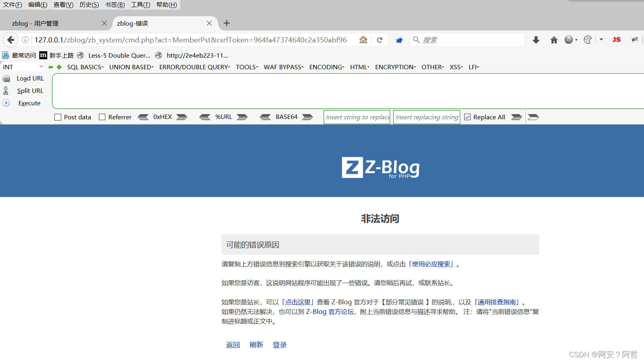The height and width of the screenshot is (362, 644).
Task: Click the Load URL icon in HackBar
Action: pyautogui.click(x=6, y=78)
